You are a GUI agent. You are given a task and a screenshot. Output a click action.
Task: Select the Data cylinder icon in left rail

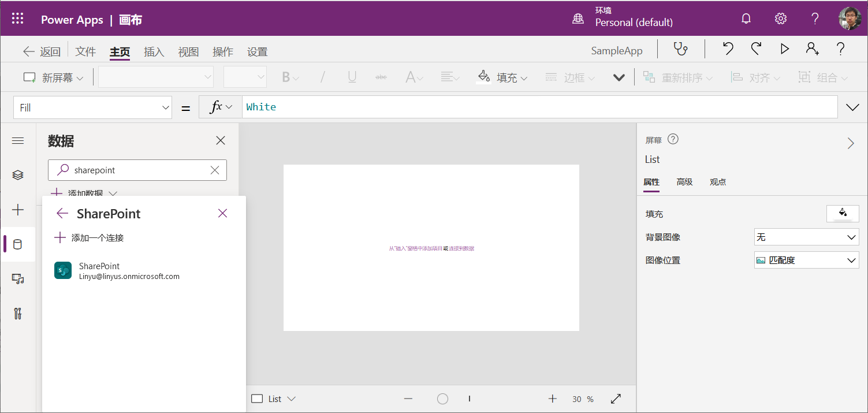(x=18, y=244)
